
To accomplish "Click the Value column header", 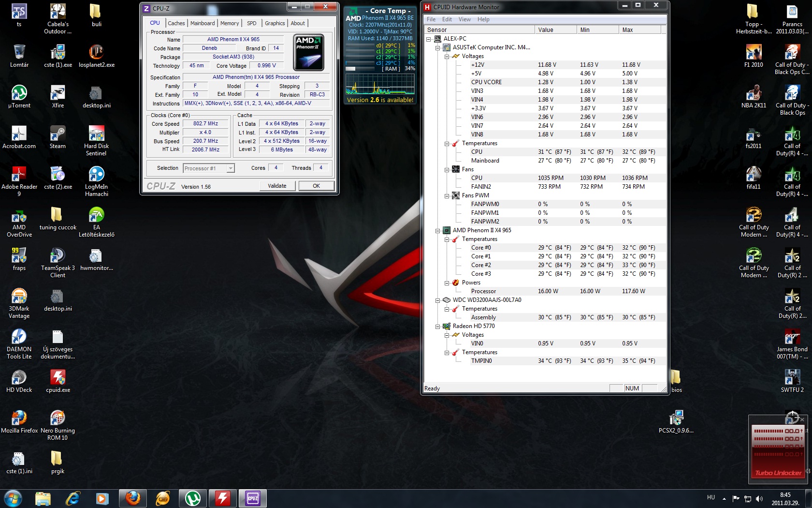I will point(555,30).
